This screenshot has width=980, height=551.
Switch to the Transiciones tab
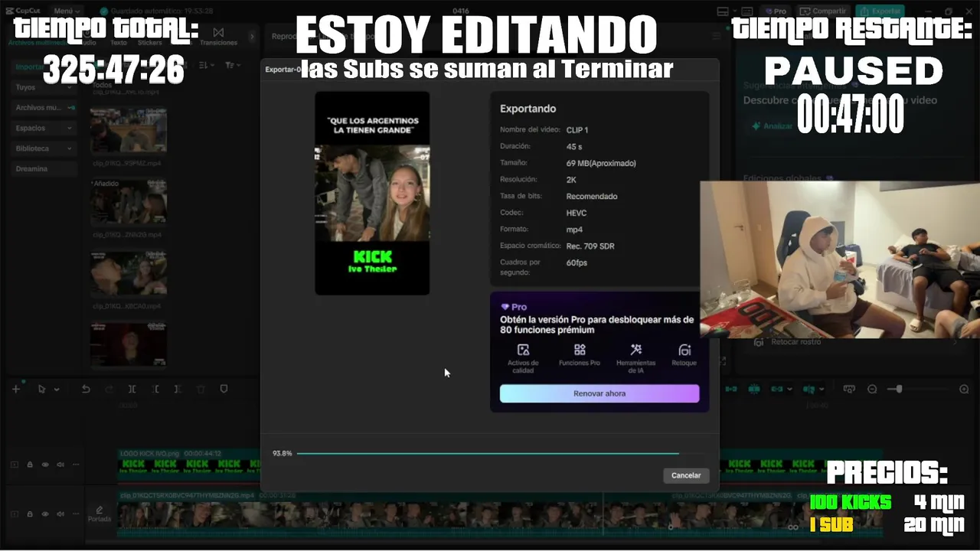pos(218,37)
